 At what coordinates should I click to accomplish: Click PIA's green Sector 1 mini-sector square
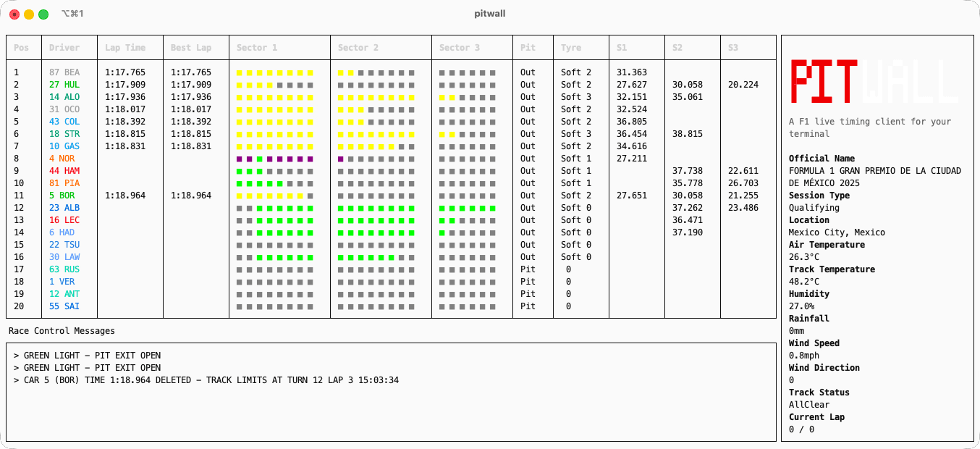tap(239, 183)
